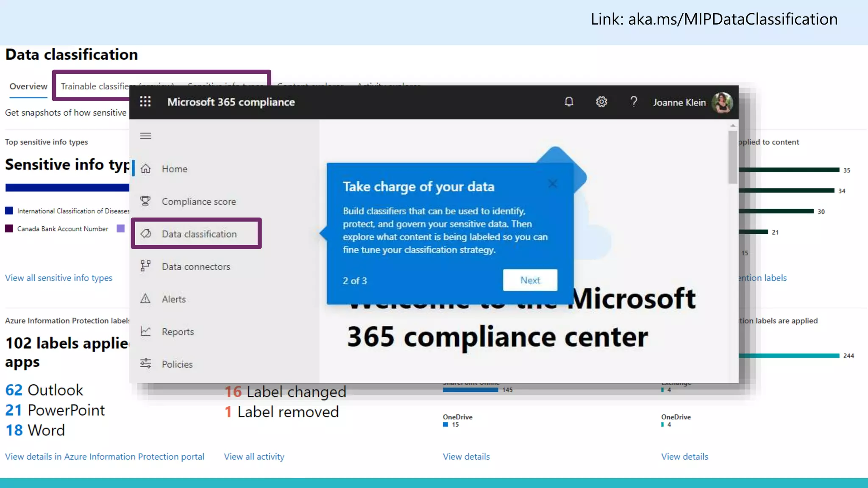This screenshot has height=488, width=868.
Task: Close the Take charge of your data popup
Action: click(553, 184)
